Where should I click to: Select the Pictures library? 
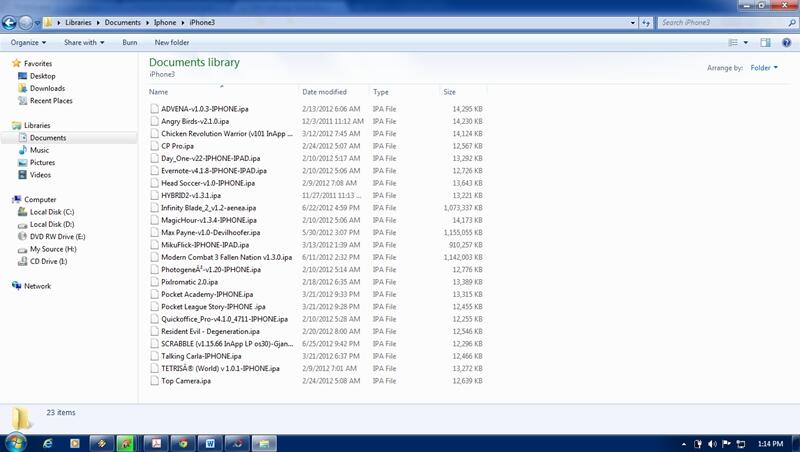pyautogui.click(x=42, y=162)
